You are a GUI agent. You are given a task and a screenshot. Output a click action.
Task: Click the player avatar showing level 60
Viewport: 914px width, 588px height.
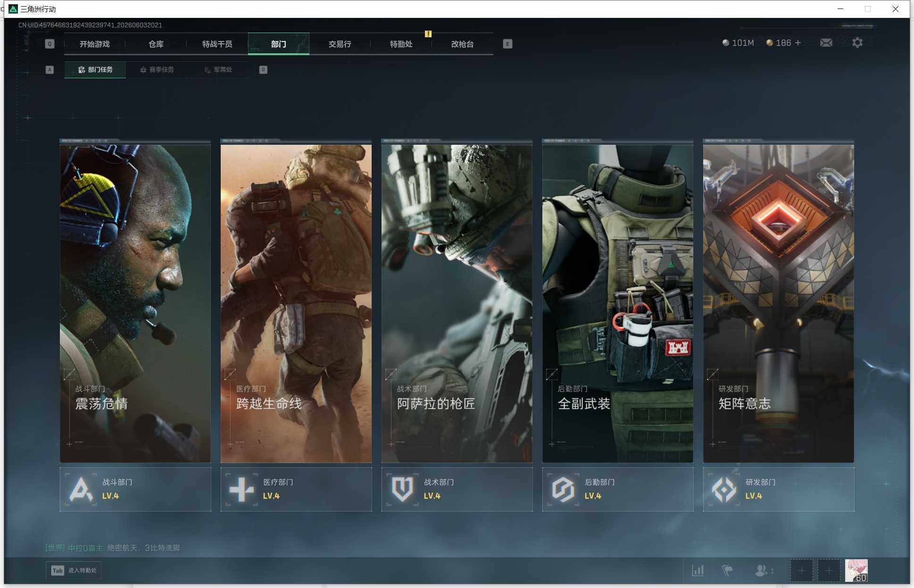pyautogui.click(x=856, y=571)
